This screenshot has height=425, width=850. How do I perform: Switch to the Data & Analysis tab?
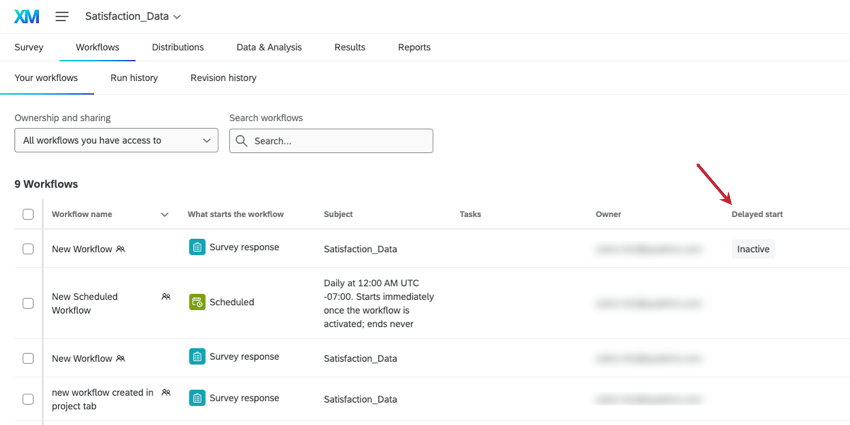click(x=269, y=47)
